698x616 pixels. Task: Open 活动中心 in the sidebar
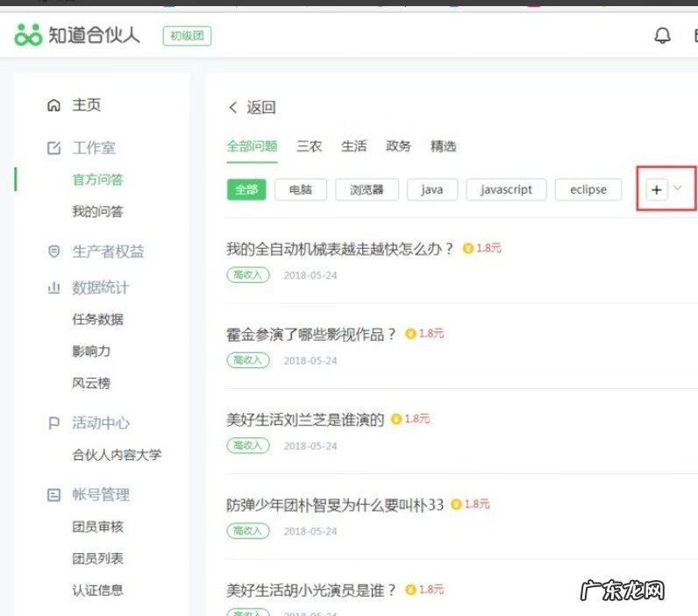pos(101,422)
